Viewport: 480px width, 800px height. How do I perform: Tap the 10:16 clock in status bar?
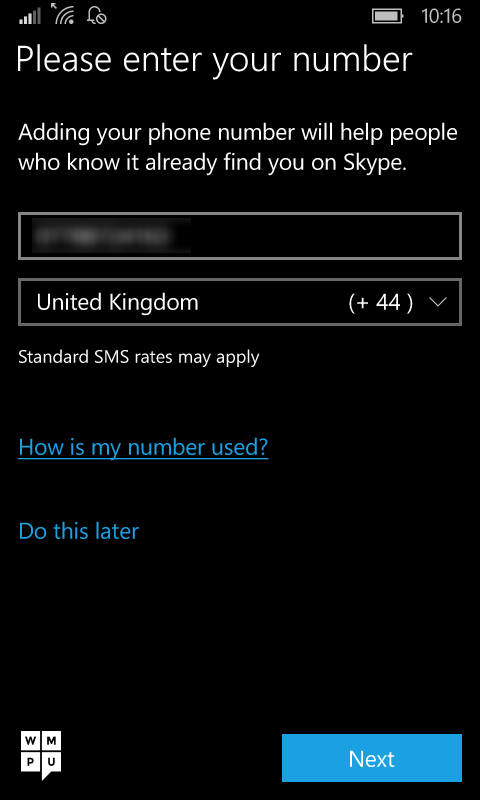(x=441, y=16)
